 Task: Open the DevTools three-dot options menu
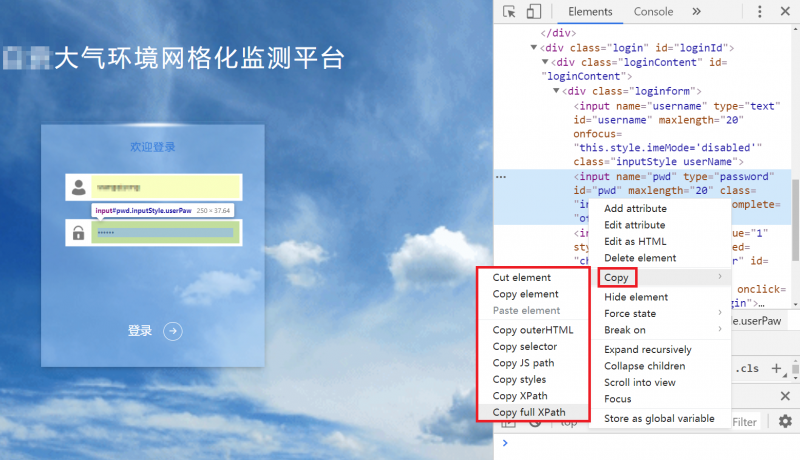tap(759, 12)
